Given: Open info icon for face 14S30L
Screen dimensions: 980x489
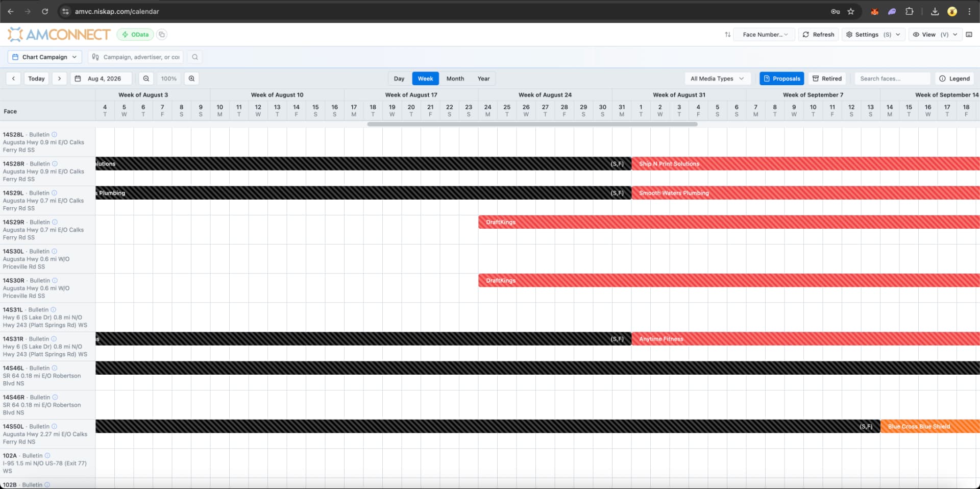Looking at the screenshot, I should [x=54, y=251].
